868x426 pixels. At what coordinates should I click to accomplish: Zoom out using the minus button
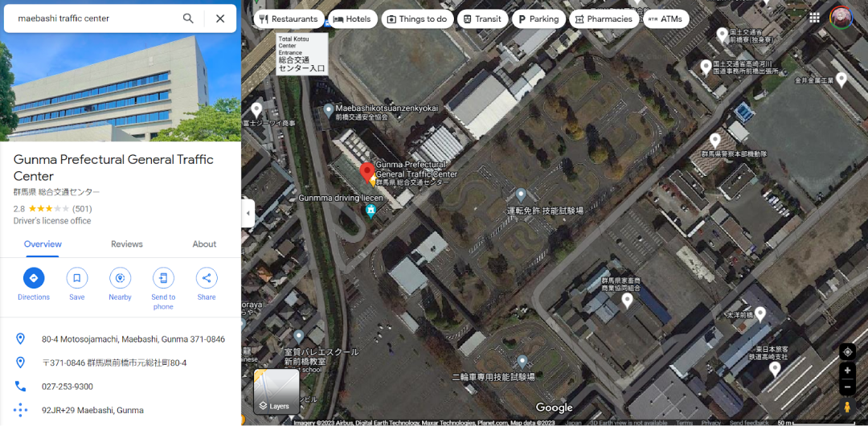tap(847, 387)
